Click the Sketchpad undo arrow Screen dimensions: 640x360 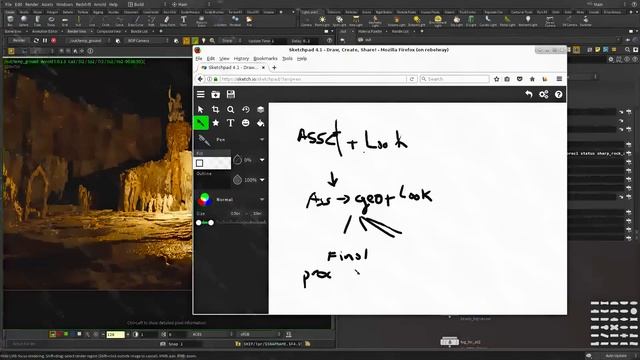(529, 94)
